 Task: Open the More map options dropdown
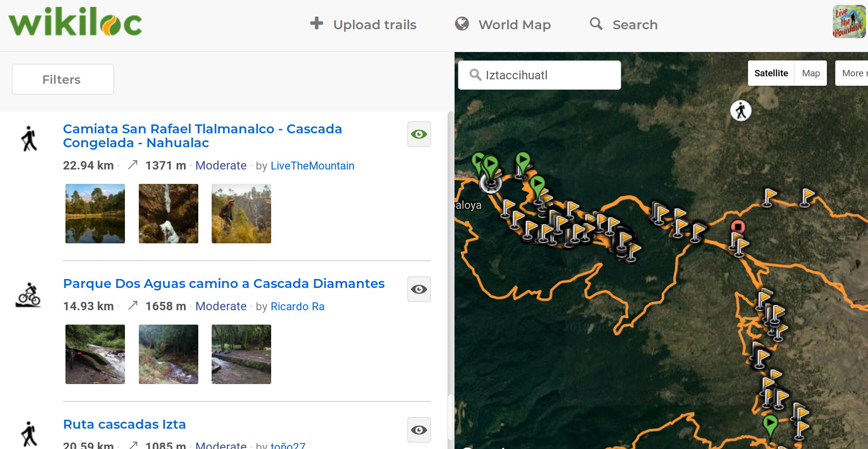point(853,73)
